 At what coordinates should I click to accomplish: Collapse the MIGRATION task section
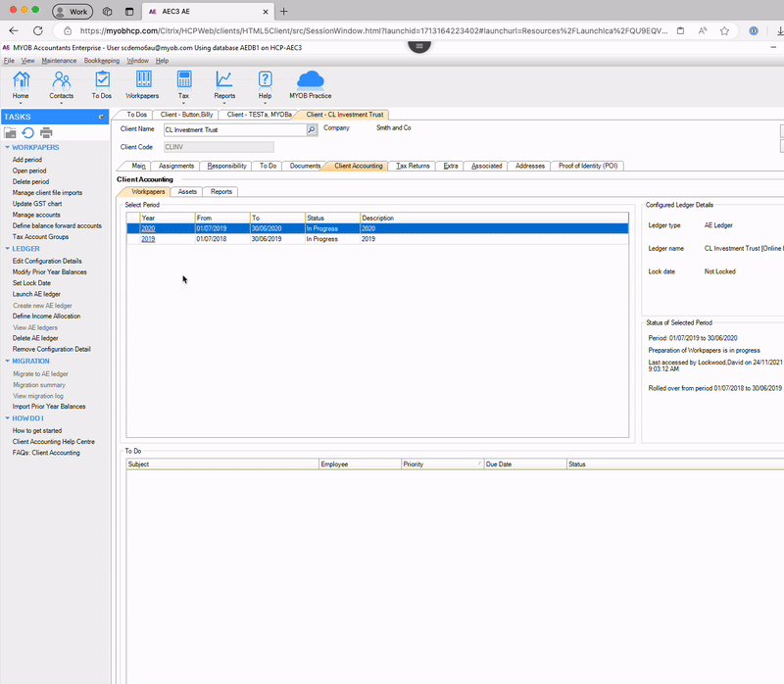pyautogui.click(x=6, y=361)
